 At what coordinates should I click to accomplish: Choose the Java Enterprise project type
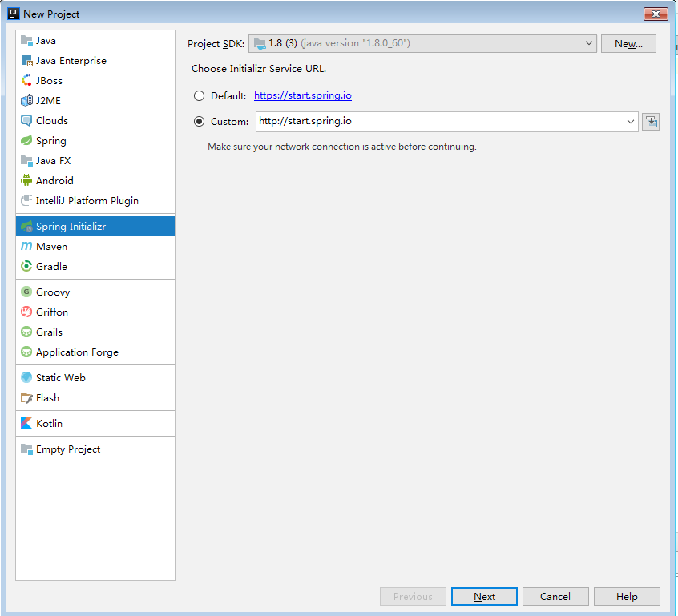click(x=95, y=61)
